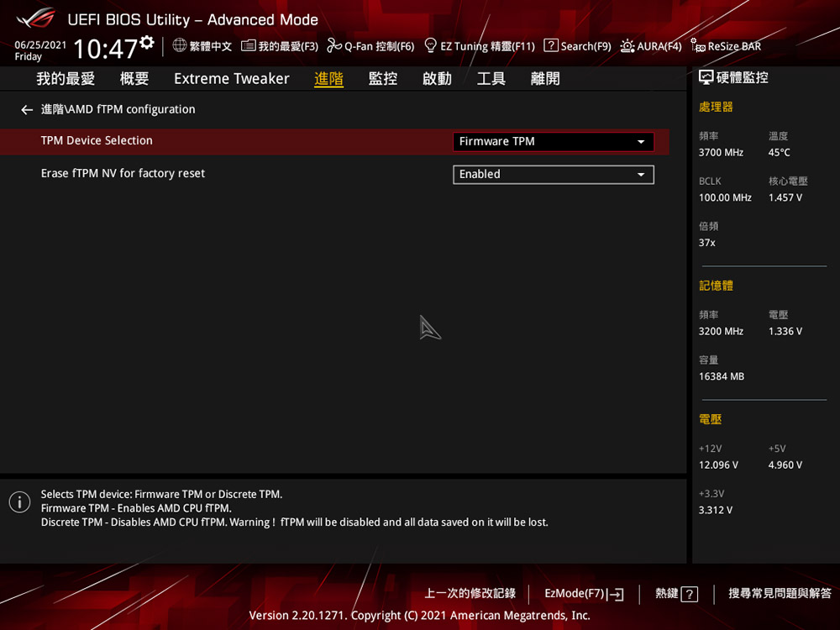Screen dimensions: 840x630
Task: Click 記憶體 section heading
Action: pyautogui.click(x=715, y=286)
